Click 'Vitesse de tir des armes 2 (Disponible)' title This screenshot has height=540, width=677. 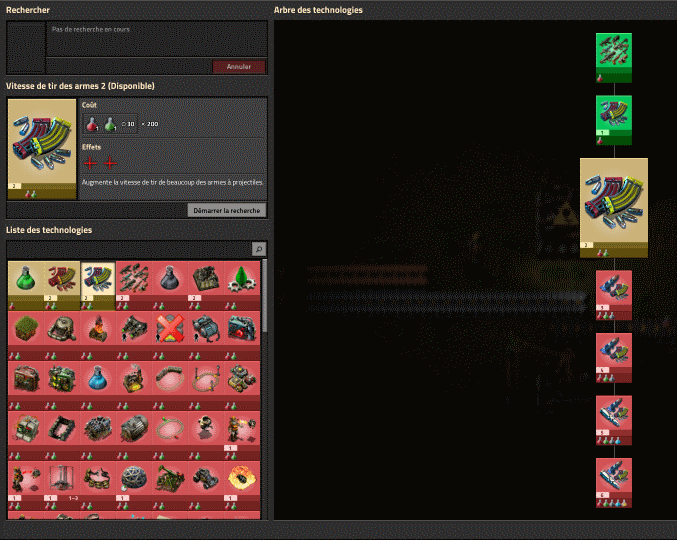80,86
